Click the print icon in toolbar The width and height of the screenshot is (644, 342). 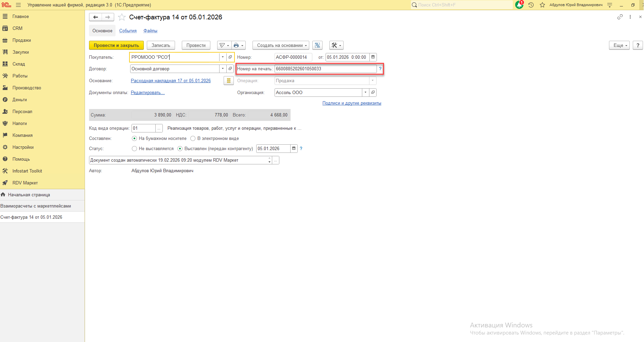click(x=236, y=45)
